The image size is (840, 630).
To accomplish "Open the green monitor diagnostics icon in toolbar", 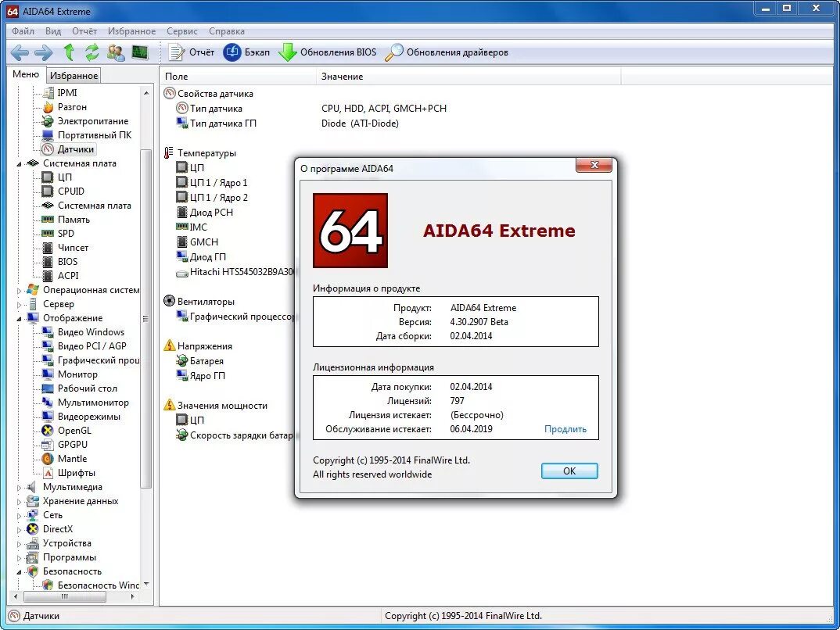I will (x=140, y=52).
